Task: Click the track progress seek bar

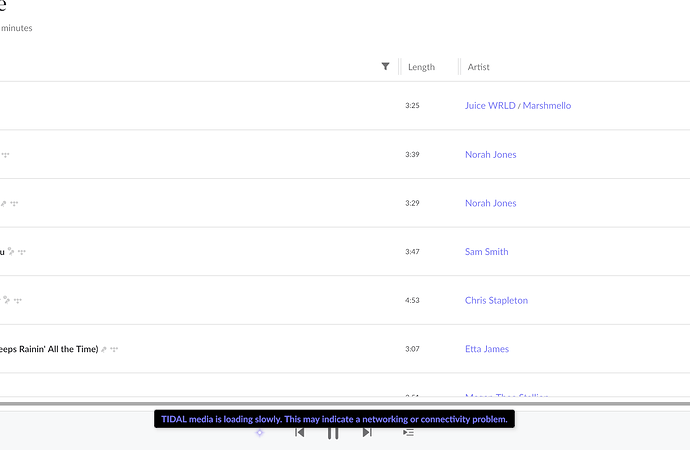Action: pyautogui.click(x=345, y=403)
